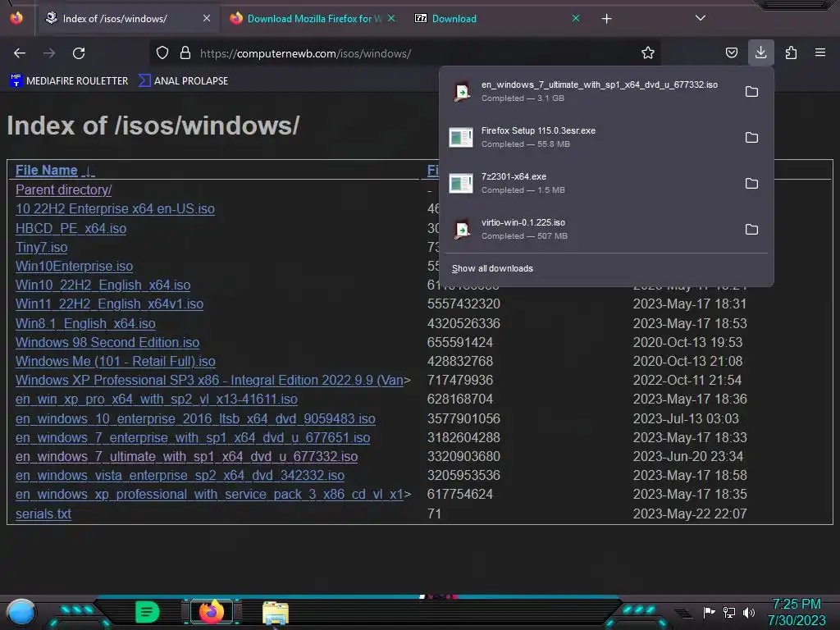Click en_windows_7_ultimate_with_sp1 iso link in listing
840x630 pixels.
pyautogui.click(x=186, y=456)
